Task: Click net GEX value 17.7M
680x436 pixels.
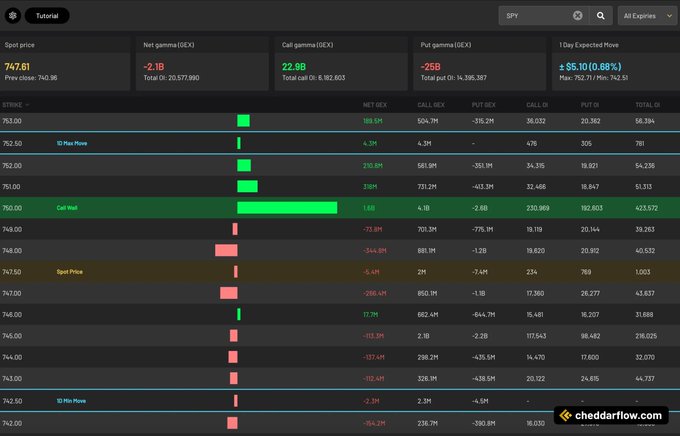Action: 370,315
